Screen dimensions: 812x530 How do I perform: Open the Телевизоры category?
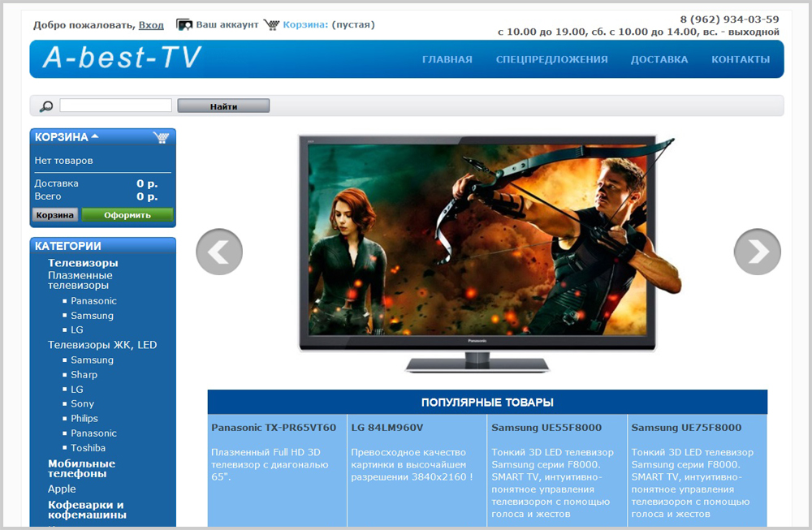tap(83, 263)
